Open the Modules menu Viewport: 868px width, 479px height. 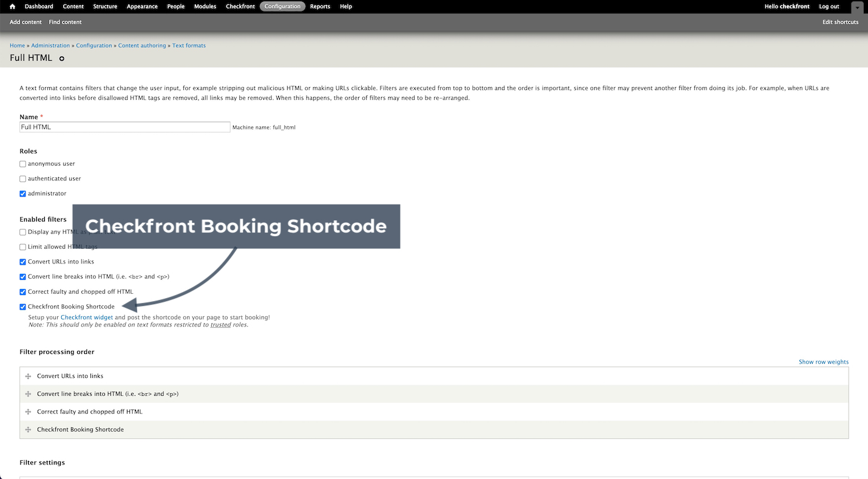205,7
